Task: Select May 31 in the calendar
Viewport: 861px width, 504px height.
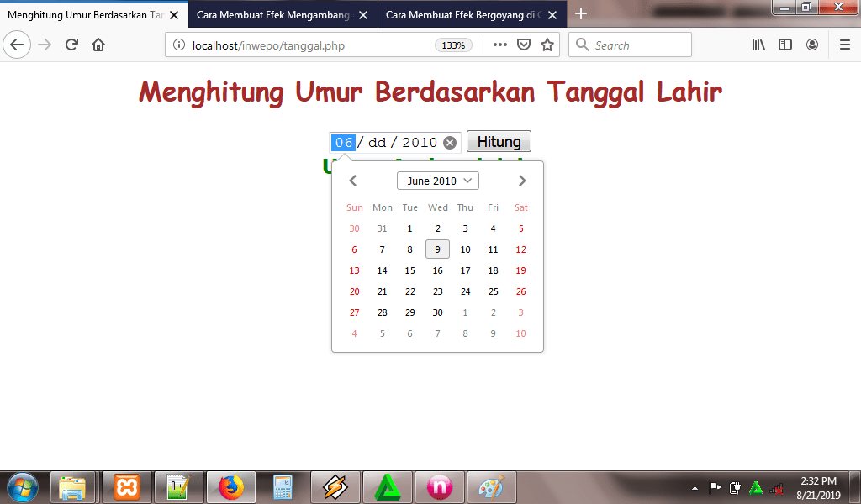Action: pyautogui.click(x=383, y=228)
